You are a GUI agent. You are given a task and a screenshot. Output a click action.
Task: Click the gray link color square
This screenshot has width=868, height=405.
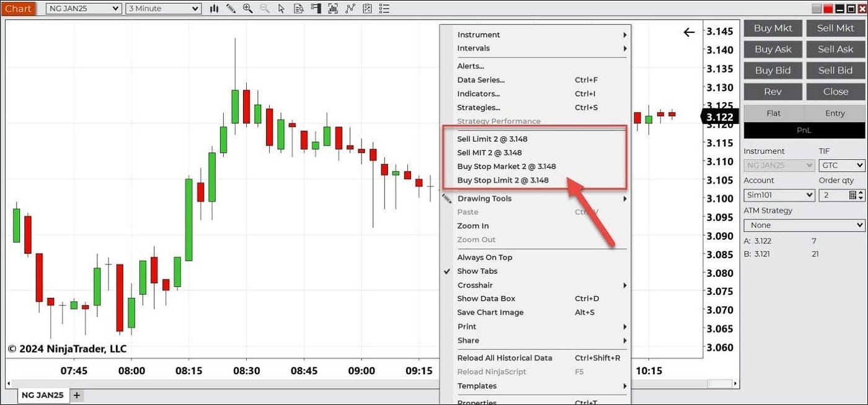point(817,9)
